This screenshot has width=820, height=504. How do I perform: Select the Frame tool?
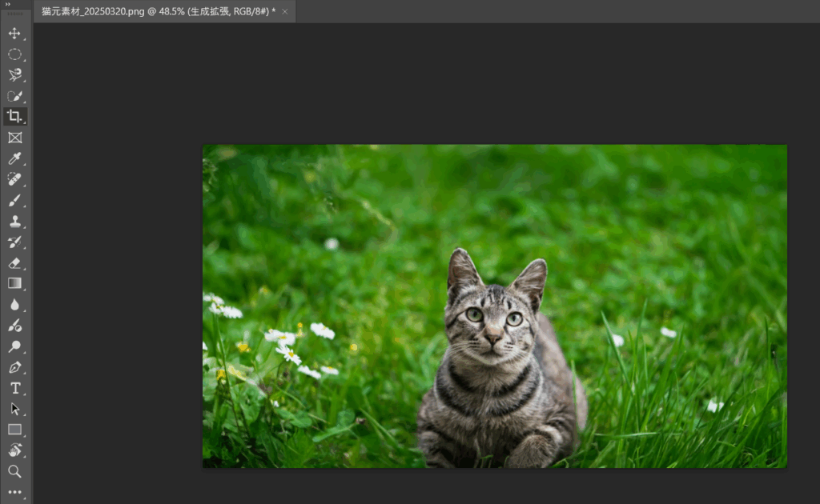(x=14, y=138)
